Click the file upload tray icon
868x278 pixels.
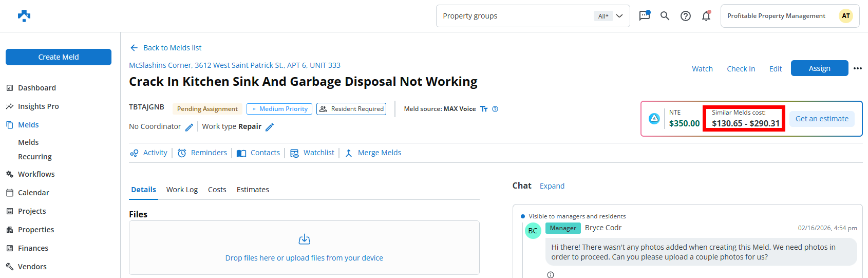click(x=304, y=239)
